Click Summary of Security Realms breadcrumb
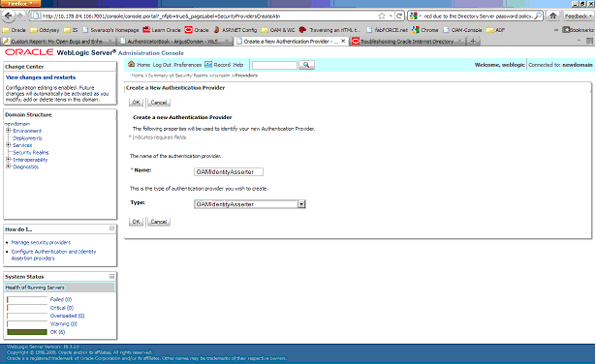This screenshot has width=596, height=364. [177, 76]
